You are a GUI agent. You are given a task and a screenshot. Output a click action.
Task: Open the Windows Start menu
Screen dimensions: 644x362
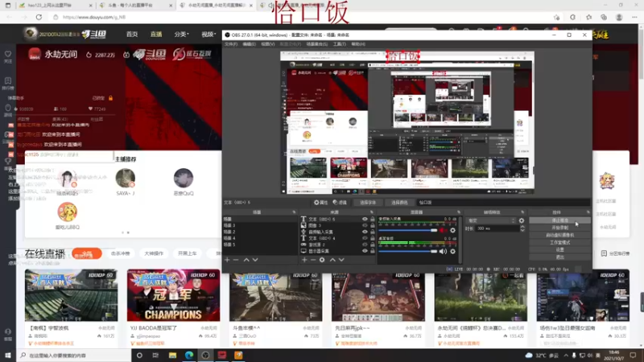(8, 356)
